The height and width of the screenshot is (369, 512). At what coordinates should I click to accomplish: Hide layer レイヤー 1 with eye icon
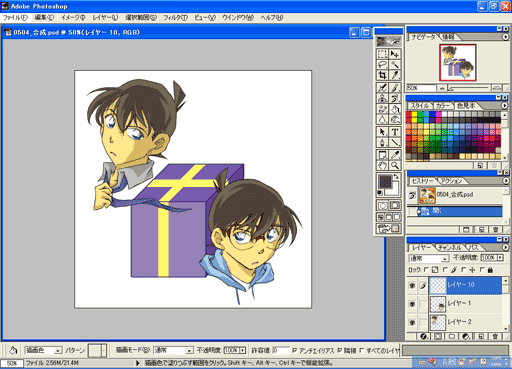pos(412,304)
